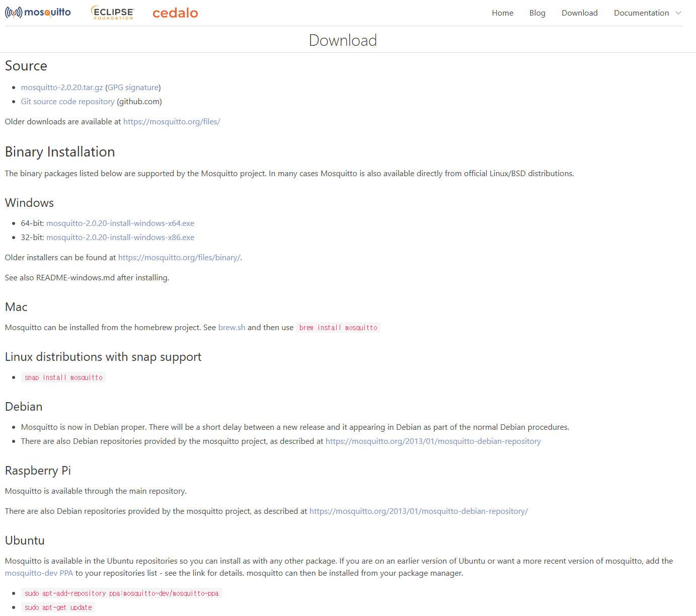The width and height of the screenshot is (696, 616).
Task: Click the Mac heading
Action: click(x=16, y=307)
